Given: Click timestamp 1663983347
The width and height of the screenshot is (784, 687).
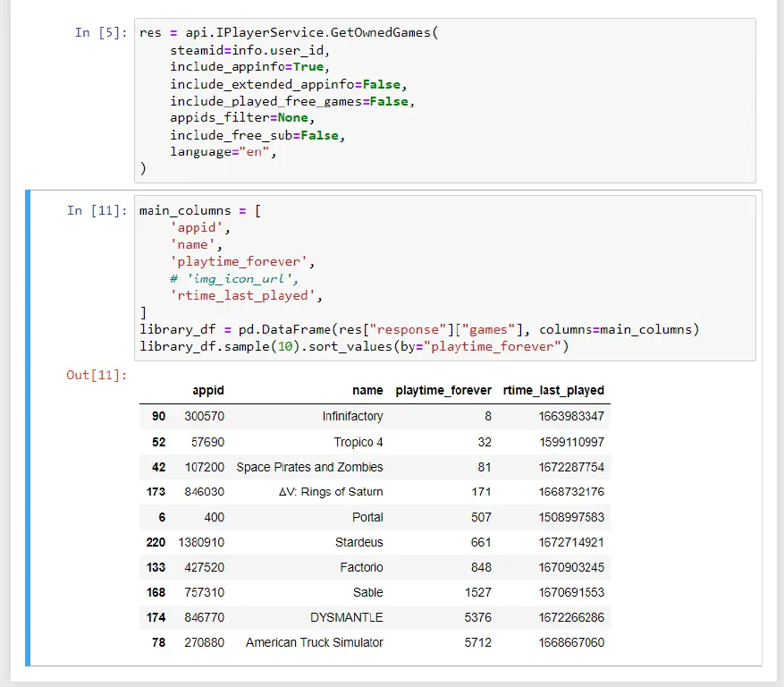Looking at the screenshot, I should point(571,416).
